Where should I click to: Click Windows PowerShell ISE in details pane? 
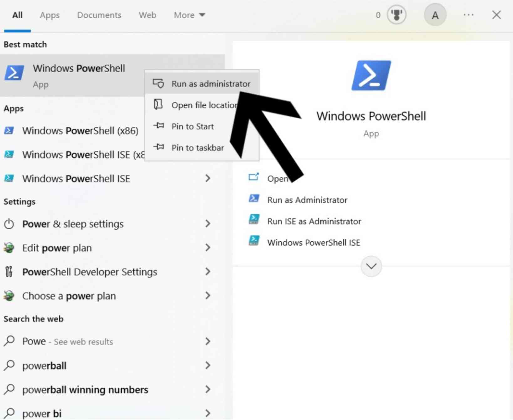coord(313,243)
